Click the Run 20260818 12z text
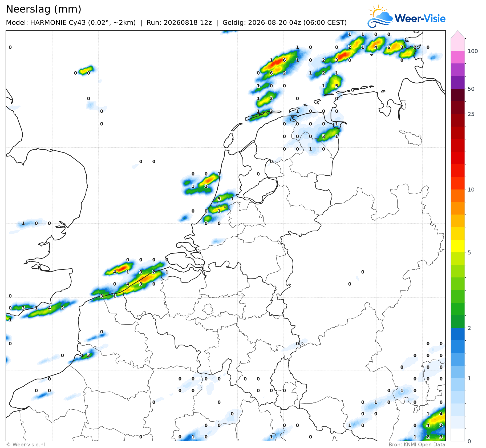Screen dimensions: 486x448 pos(179,23)
